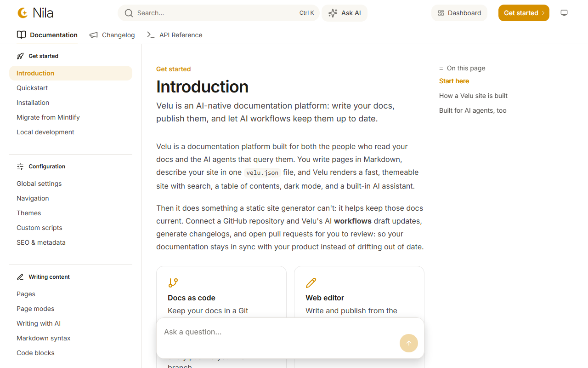Open the Custom scripts page
The width and height of the screenshot is (588, 368).
(x=40, y=228)
